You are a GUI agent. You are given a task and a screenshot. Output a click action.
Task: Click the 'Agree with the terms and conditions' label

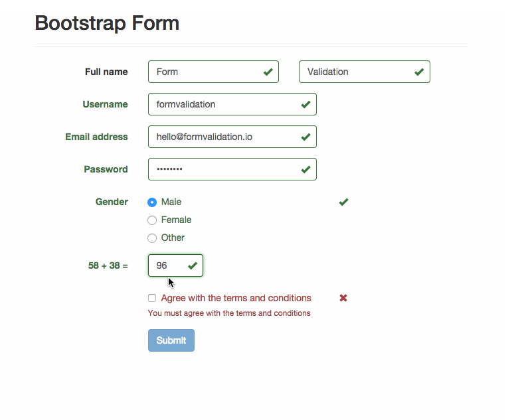[x=236, y=298]
